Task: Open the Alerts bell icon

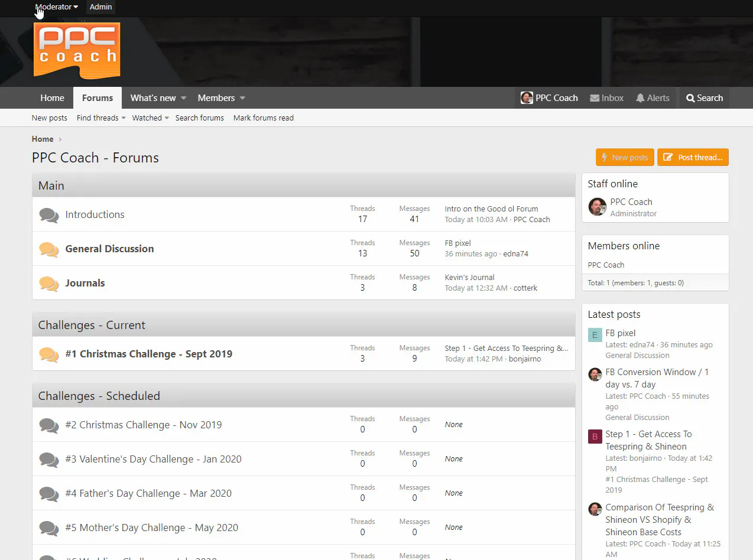Action: (x=640, y=98)
